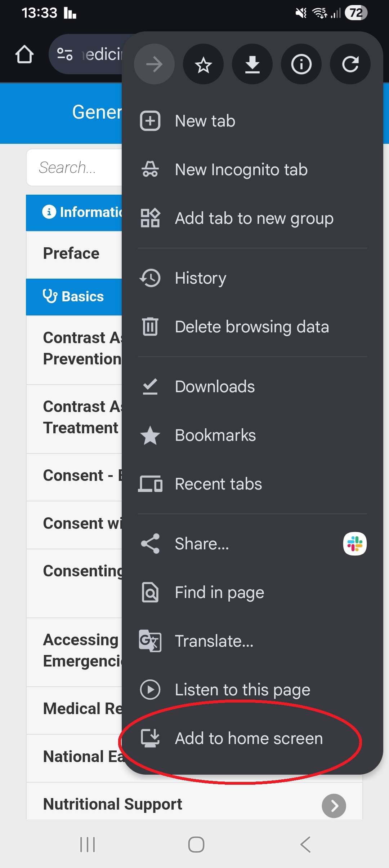Reload the page with refresh icon

(350, 65)
